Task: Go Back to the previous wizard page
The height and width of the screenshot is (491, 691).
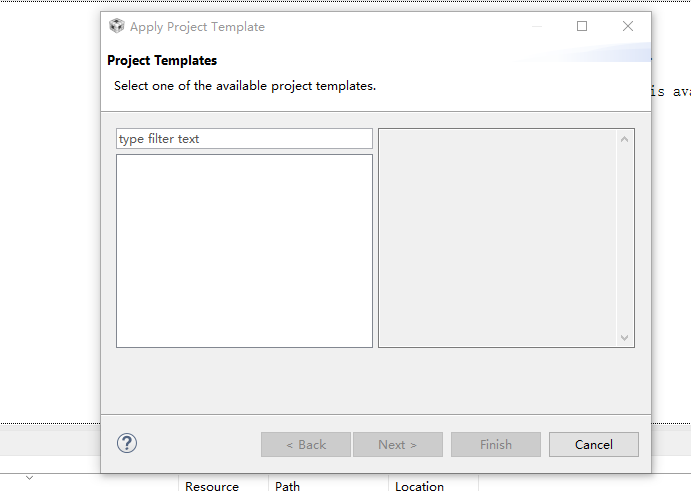Action: [306, 445]
